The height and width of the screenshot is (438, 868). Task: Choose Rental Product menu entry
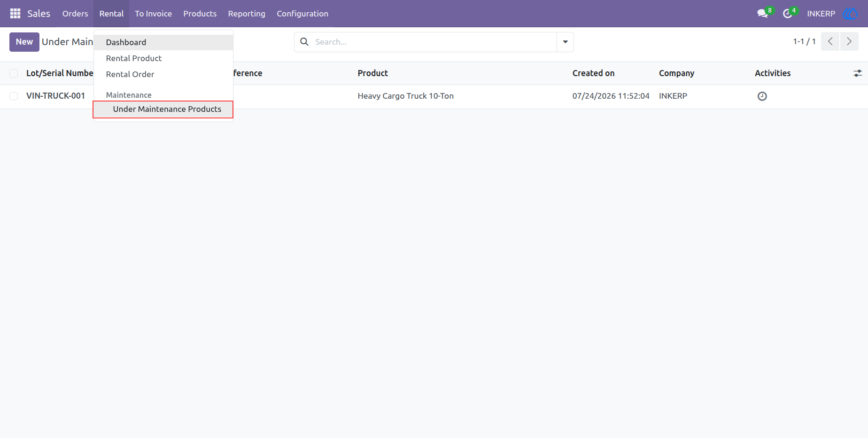[163, 58]
